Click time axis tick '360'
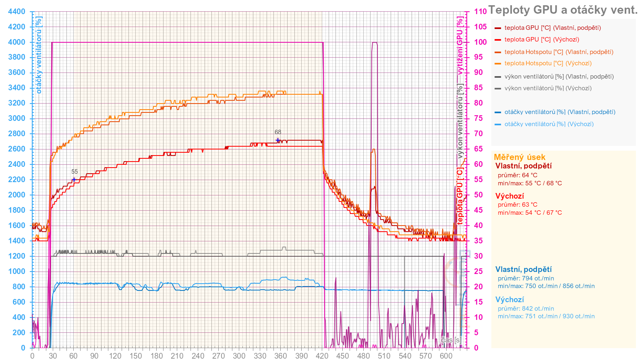Image resolution: width=644 pixels, height=361 pixels. [281, 356]
